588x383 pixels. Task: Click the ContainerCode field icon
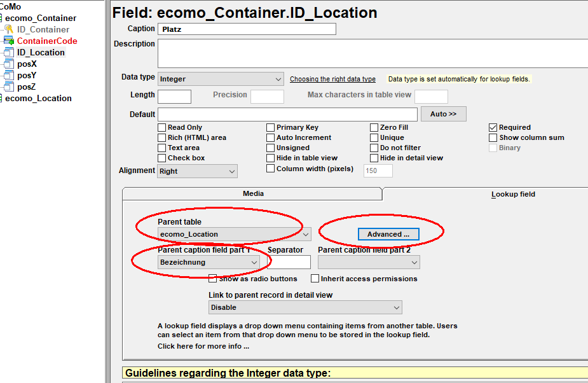[9, 41]
